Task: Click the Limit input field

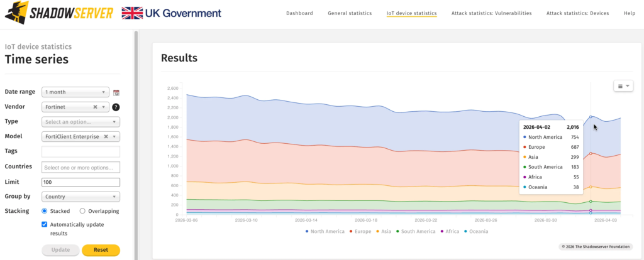Action: click(80, 182)
